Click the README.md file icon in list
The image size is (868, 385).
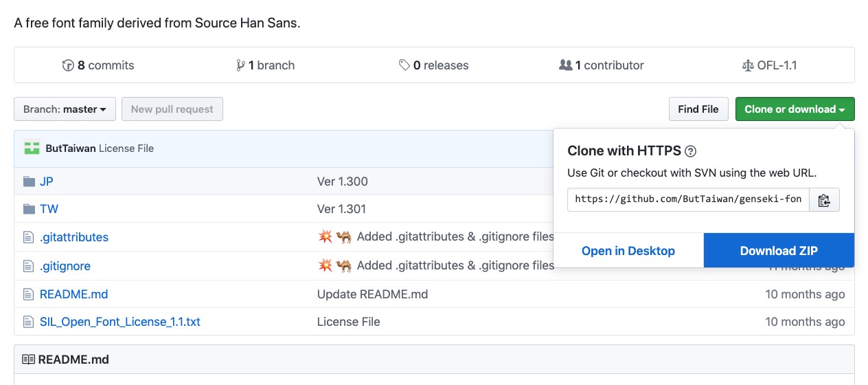click(x=29, y=294)
